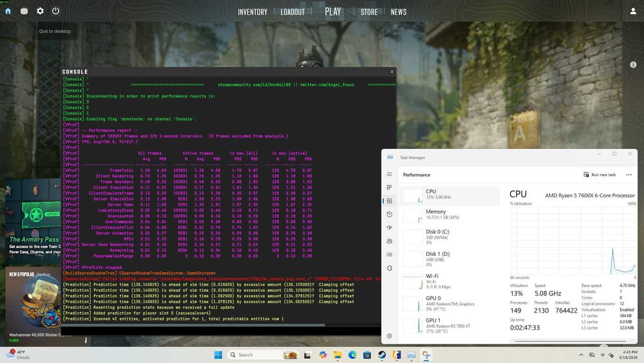Click the CPU utilization graph
Image resolution: width=644 pixels, height=363 pixels.
(x=573, y=240)
